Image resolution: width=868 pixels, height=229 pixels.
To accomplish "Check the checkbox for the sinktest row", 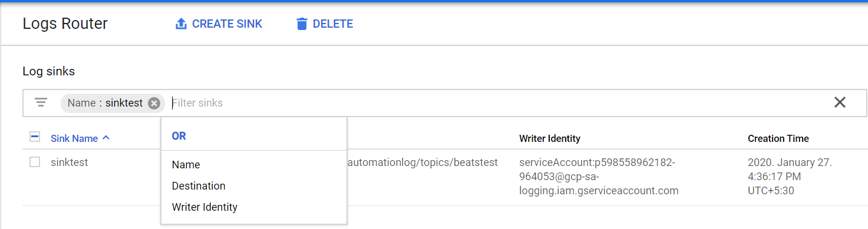I will (x=35, y=162).
